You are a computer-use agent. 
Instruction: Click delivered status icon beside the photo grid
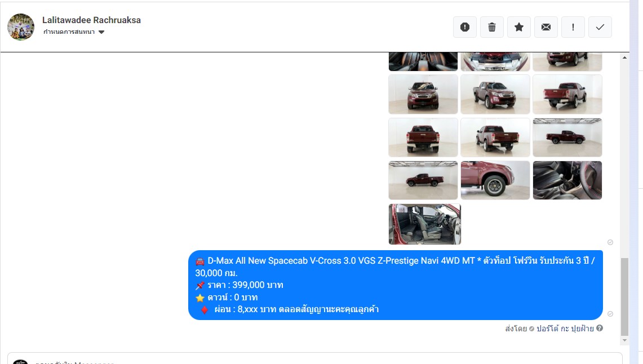pyautogui.click(x=610, y=242)
